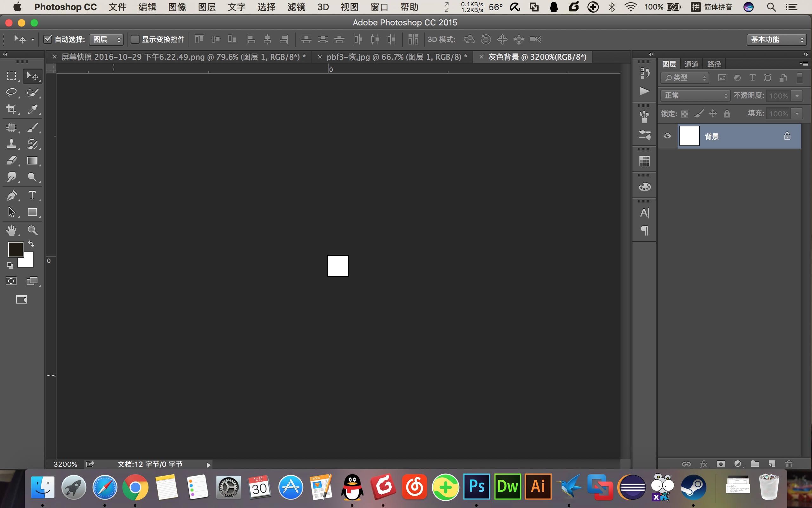Image resolution: width=812 pixels, height=508 pixels.
Task: Open the Paragraph panel icon
Action: 644,231
